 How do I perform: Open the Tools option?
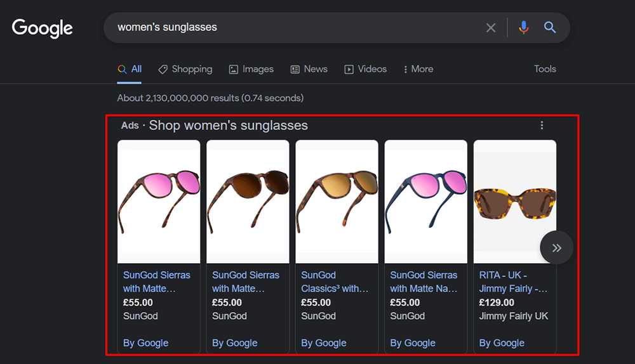[545, 69]
